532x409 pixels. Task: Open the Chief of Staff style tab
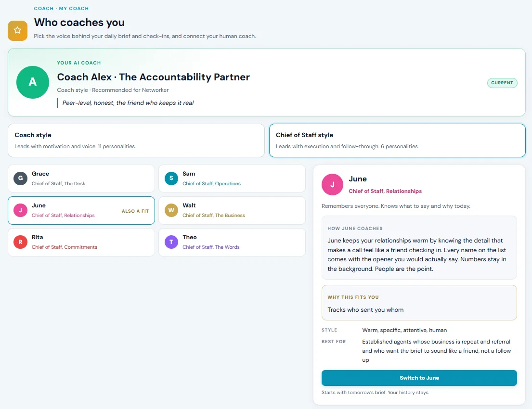coord(397,141)
